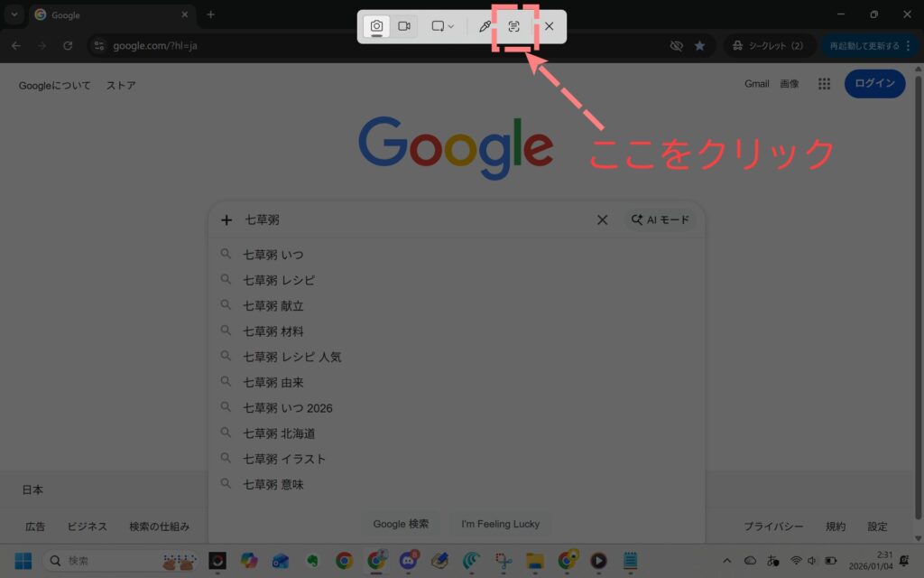924x578 pixels.
Task: Select the color picker eyedropper tool
Action: [485, 26]
